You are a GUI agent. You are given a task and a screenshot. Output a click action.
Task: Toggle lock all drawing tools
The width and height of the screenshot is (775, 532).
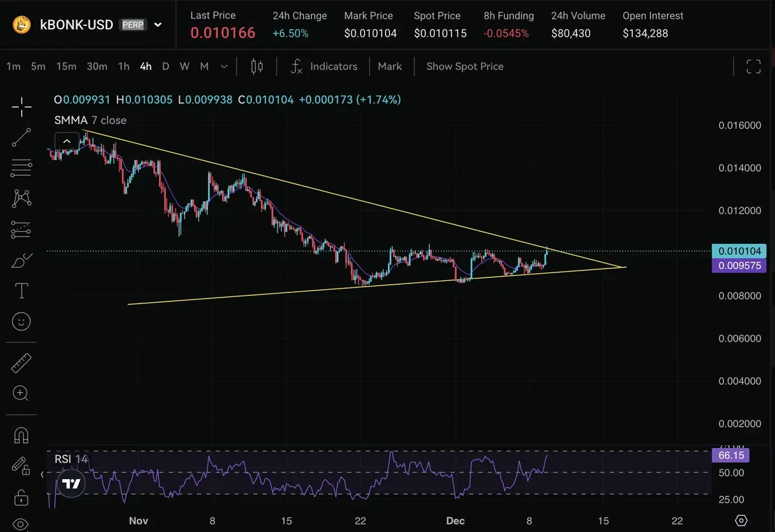click(x=21, y=497)
